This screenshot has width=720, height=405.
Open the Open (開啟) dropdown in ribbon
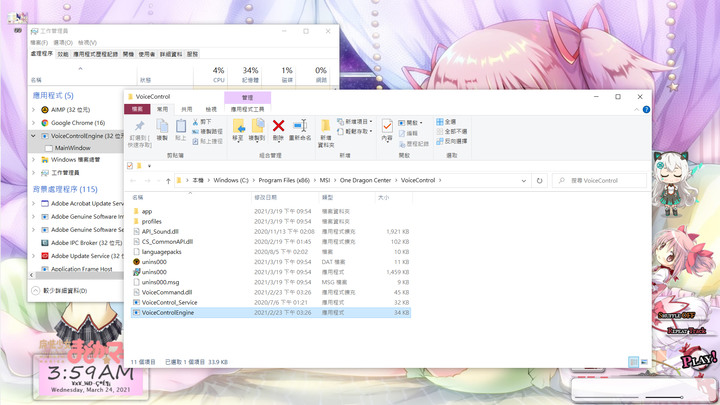pos(410,123)
